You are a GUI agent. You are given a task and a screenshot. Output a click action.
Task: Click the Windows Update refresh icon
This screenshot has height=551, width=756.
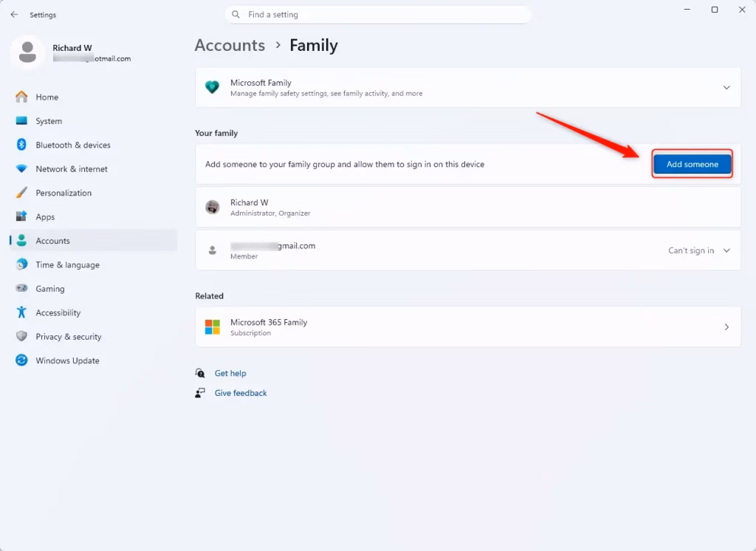(x=21, y=360)
